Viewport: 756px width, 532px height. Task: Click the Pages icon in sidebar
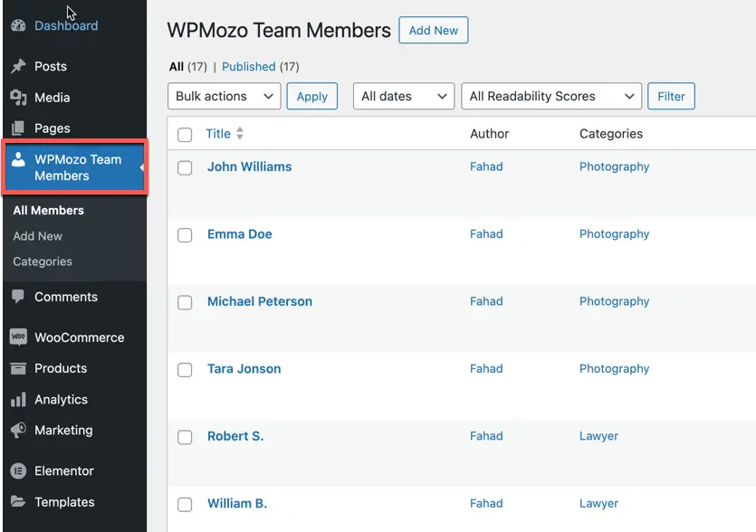tap(18, 128)
